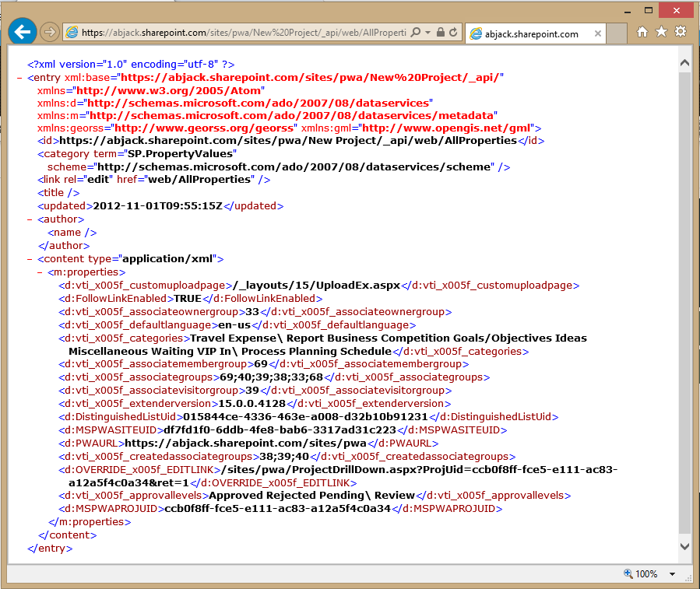The width and height of the screenshot is (700, 589).
Task: Click the forward navigation arrow
Action: click(x=50, y=32)
